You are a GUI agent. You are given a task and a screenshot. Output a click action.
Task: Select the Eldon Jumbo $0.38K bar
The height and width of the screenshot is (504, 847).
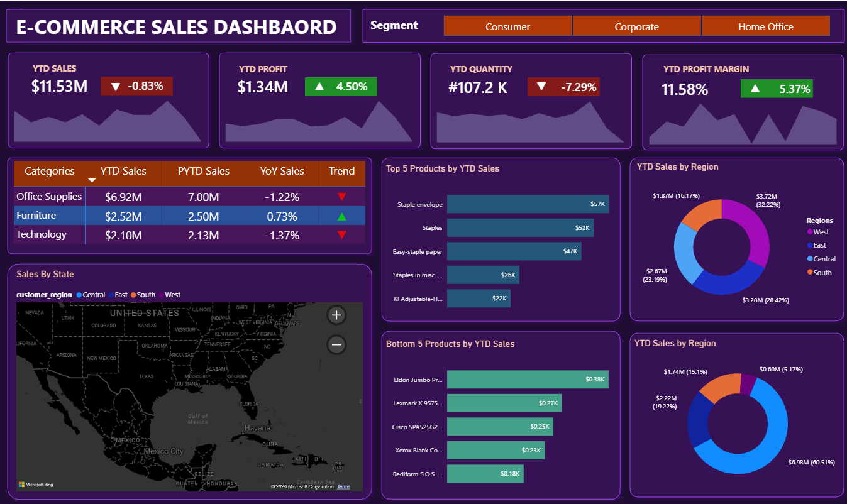(x=528, y=379)
